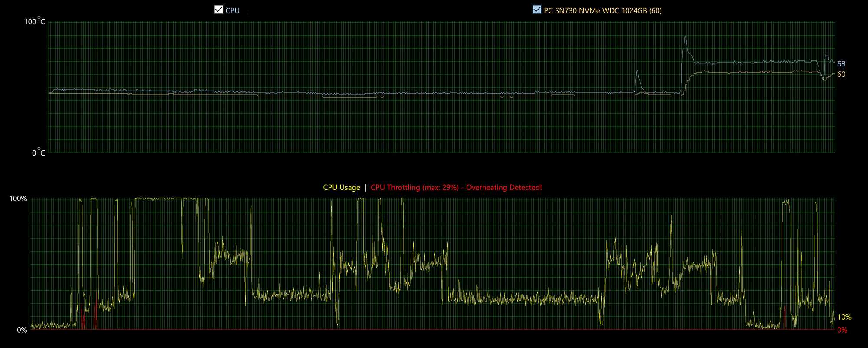Click the yellow 10% current usage value
Screen dimensions: 868x348
pyautogui.click(x=844, y=317)
